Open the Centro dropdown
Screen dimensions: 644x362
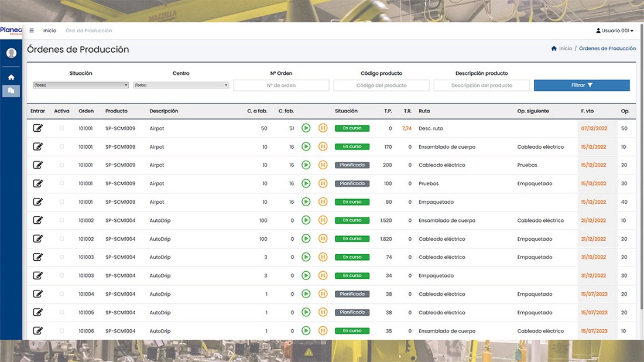tap(181, 84)
